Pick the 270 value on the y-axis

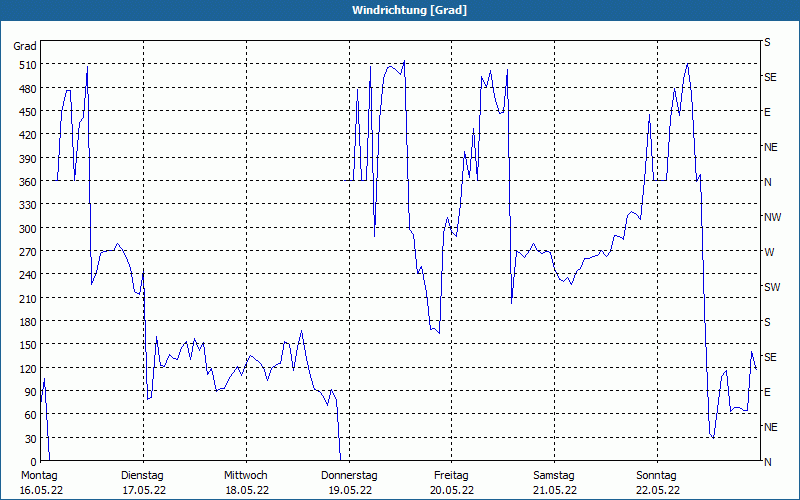(26, 252)
